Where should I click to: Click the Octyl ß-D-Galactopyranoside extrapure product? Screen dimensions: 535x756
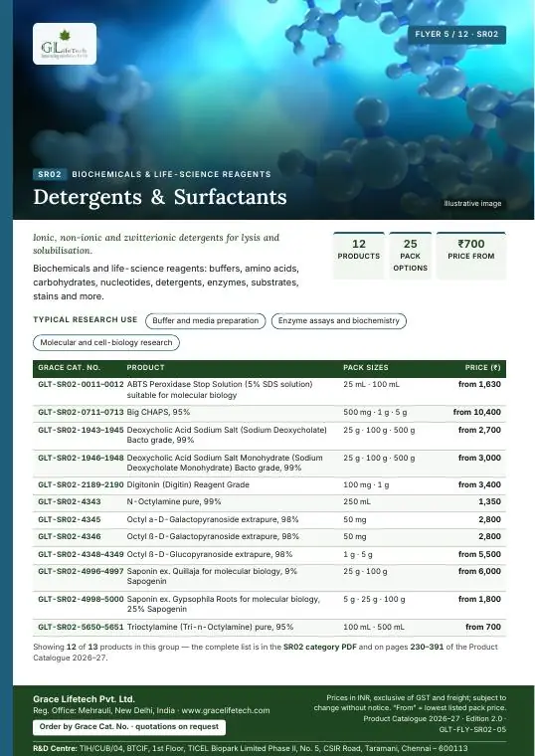213,536
